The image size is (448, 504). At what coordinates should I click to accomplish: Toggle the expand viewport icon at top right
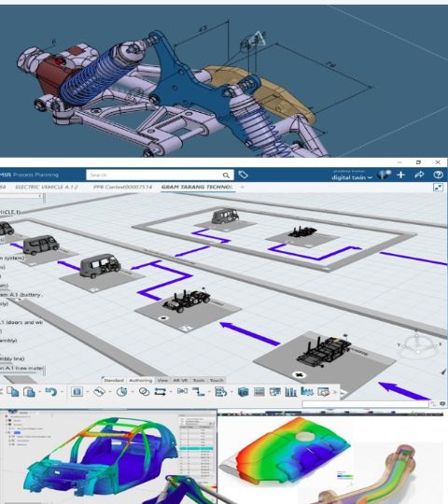point(439,188)
